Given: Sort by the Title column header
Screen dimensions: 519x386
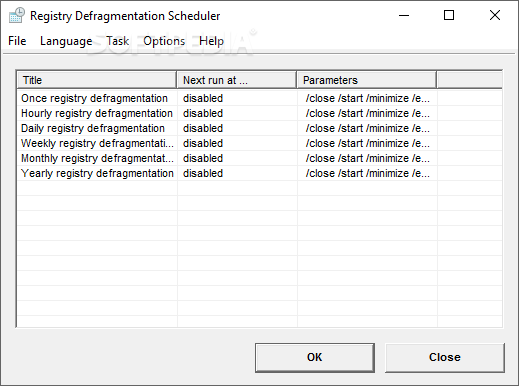Looking at the screenshot, I should click(96, 80).
